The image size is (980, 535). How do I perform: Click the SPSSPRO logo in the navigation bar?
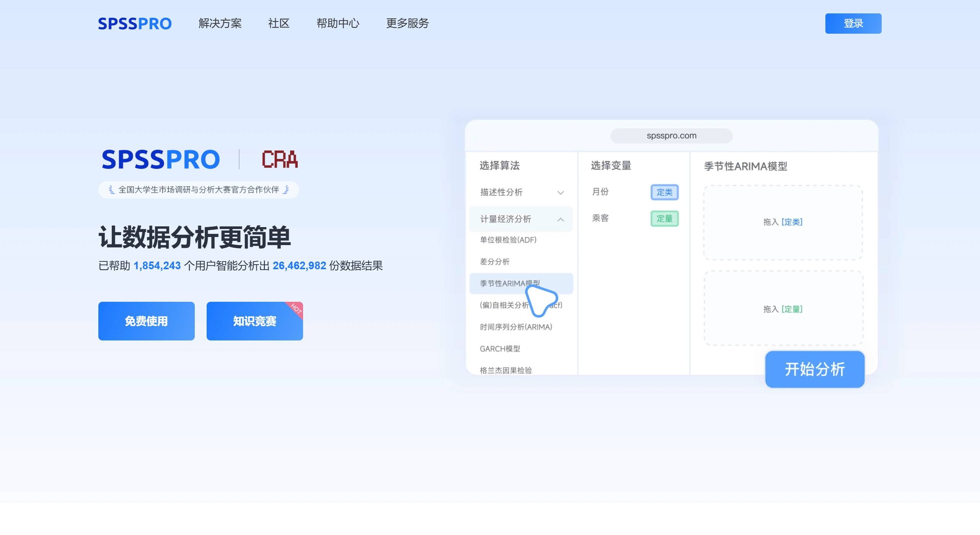(135, 23)
